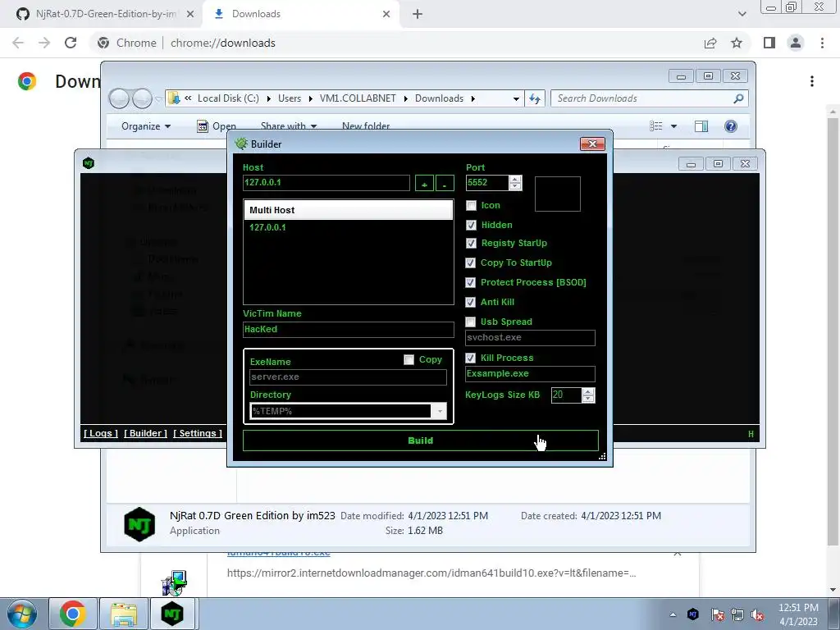Toggle the Icon checkbox
The width and height of the screenshot is (840, 630).
tap(472, 206)
